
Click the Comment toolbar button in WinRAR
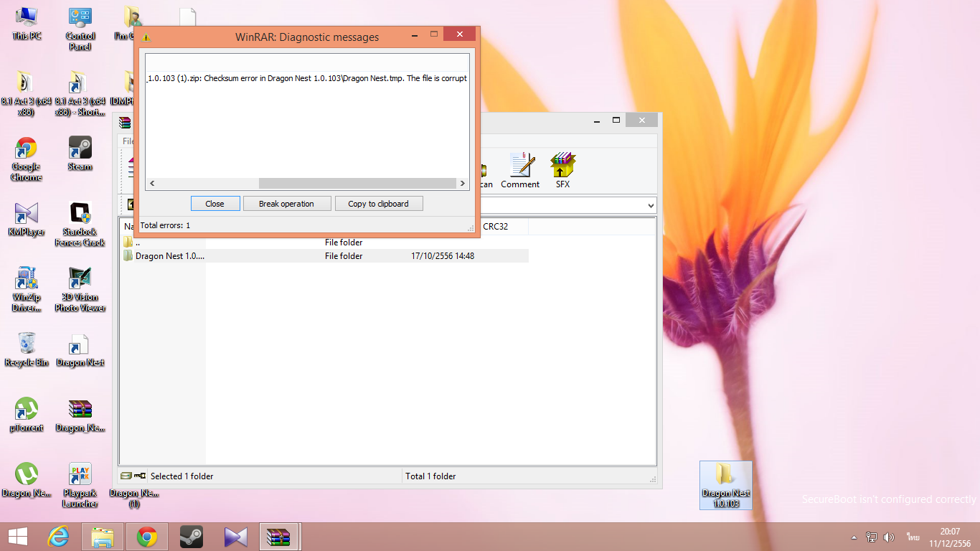[x=520, y=171]
